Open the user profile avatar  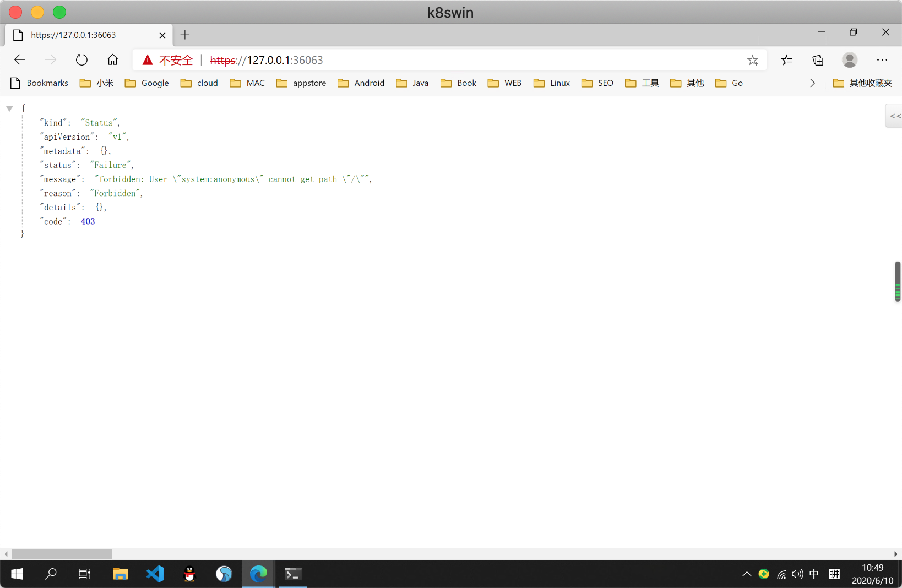pos(850,60)
